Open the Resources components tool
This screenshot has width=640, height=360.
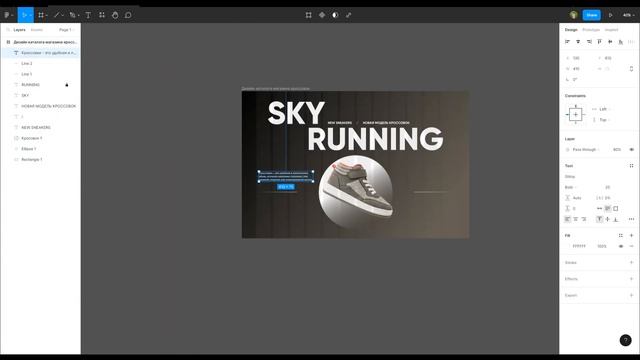pos(102,15)
